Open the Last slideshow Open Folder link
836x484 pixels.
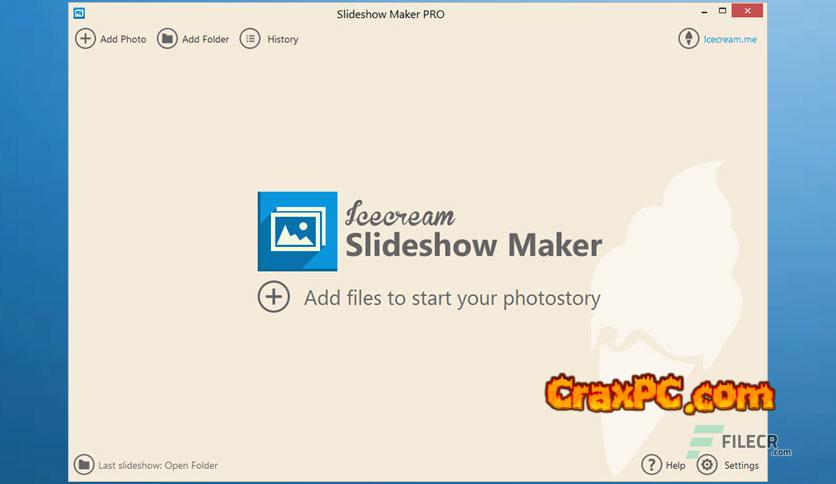click(158, 465)
